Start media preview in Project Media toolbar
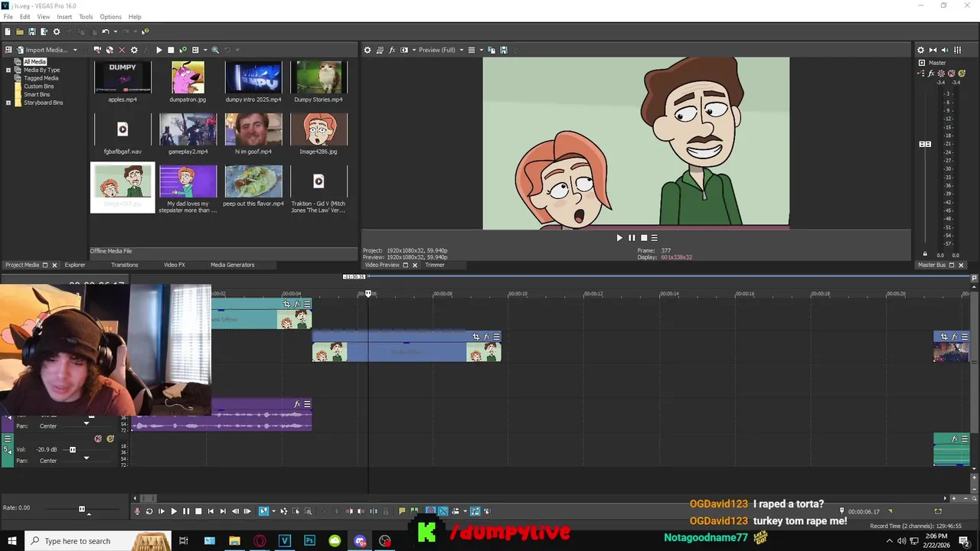Image resolution: width=980 pixels, height=551 pixels. [x=159, y=50]
